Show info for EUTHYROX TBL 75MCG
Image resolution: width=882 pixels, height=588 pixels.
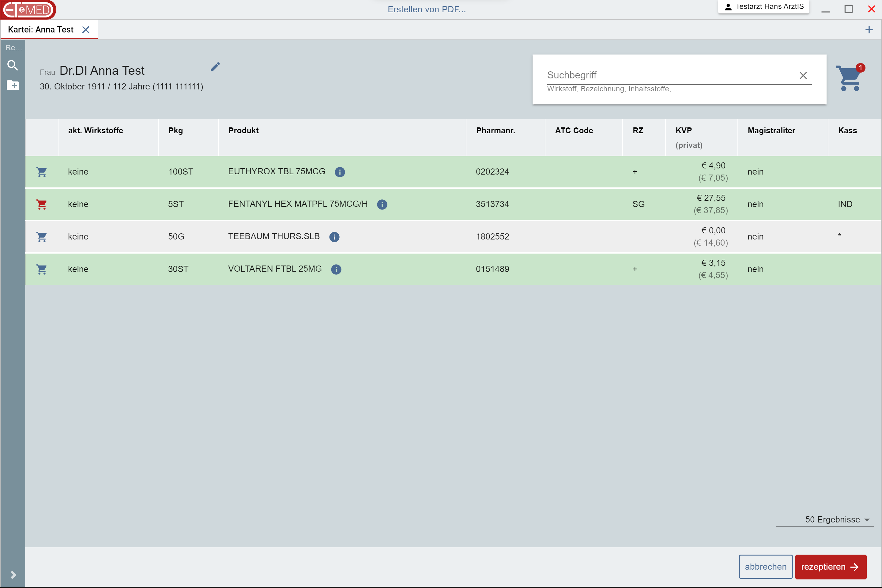(x=340, y=172)
